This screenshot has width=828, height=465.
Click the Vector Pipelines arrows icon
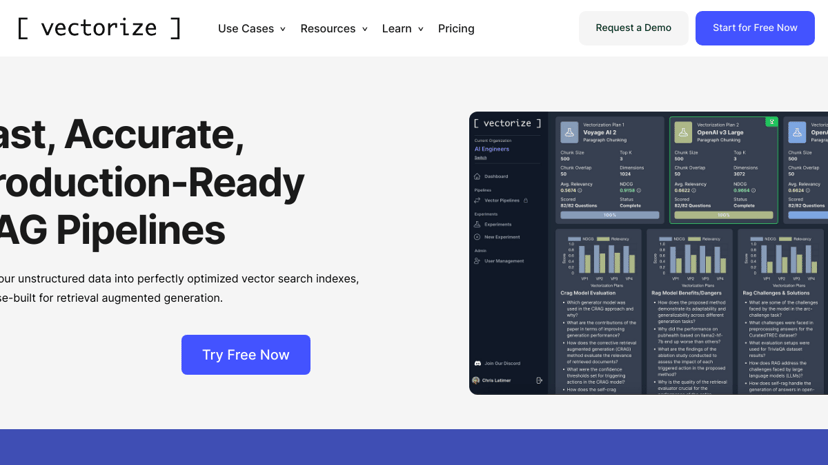[477, 201]
